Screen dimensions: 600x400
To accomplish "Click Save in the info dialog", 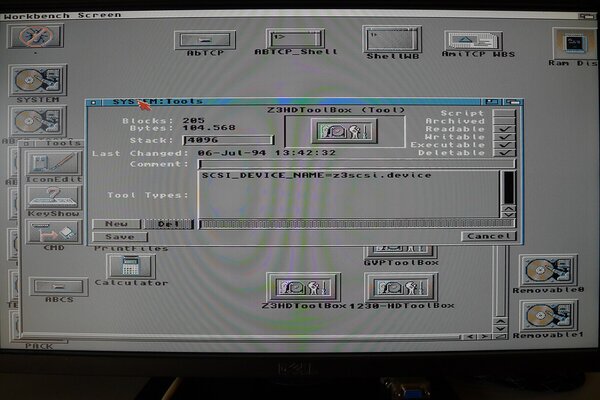I will coord(119,237).
